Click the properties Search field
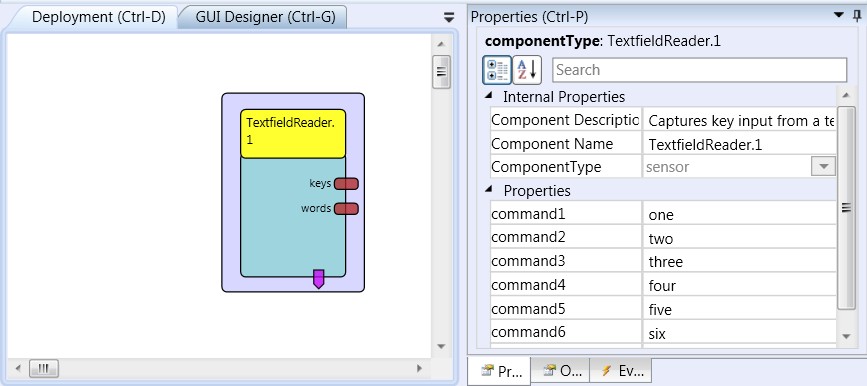Viewport: 867px width, 386px height. click(699, 70)
